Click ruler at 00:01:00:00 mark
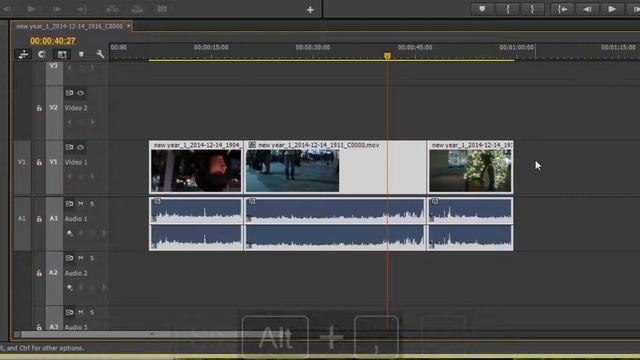 click(516, 48)
